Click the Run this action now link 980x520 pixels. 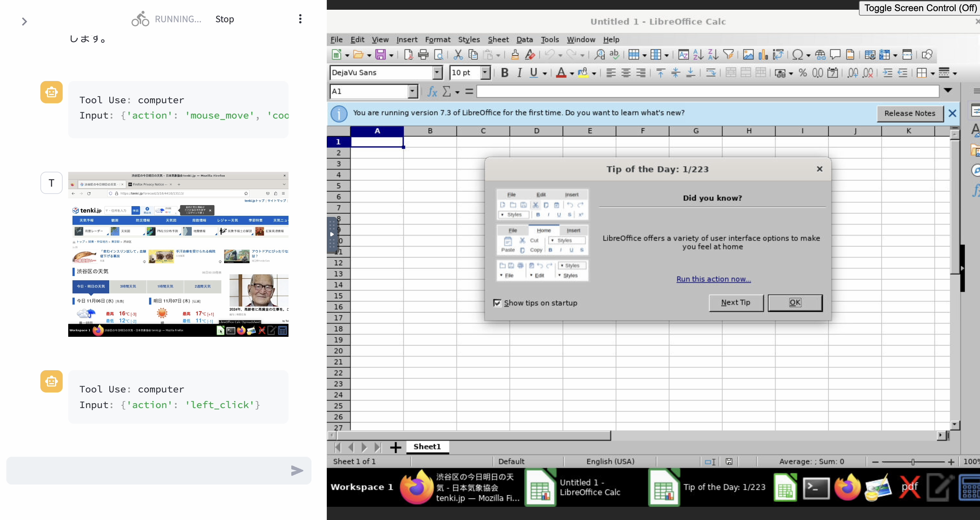[713, 279]
